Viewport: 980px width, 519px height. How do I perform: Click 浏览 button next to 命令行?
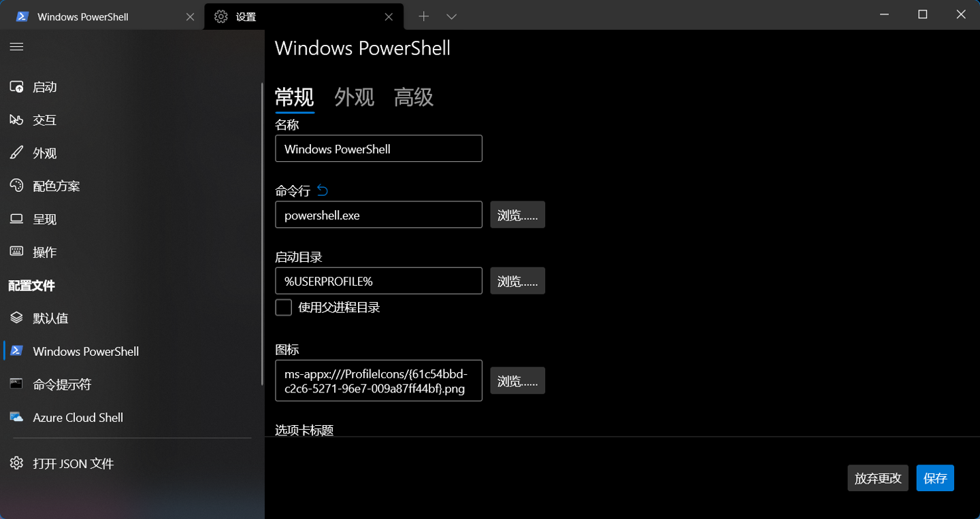click(x=517, y=214)
